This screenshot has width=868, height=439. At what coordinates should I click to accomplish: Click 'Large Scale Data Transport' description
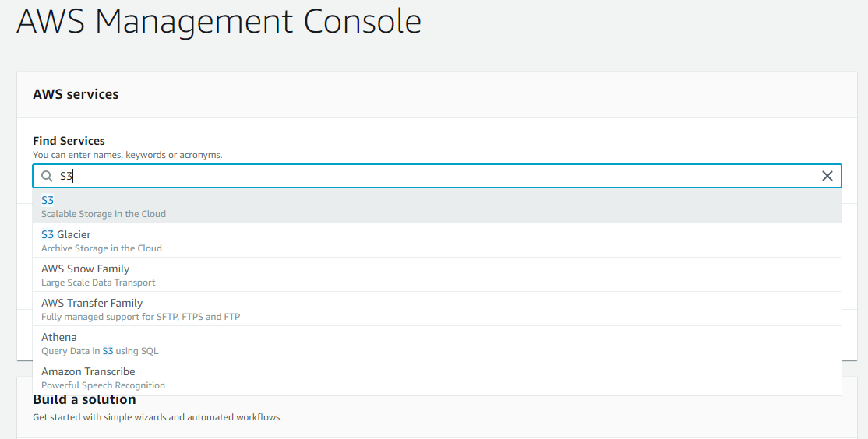point(98,283)
